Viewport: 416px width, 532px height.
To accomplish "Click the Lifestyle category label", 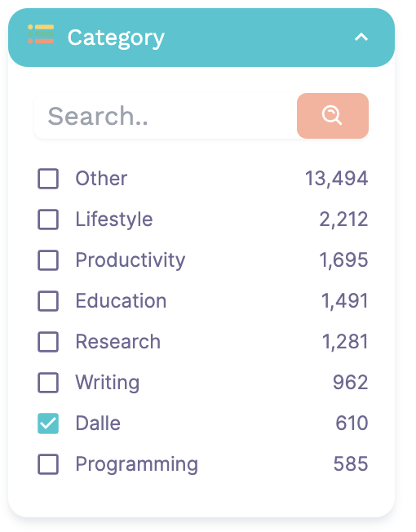I will point(114,219).
